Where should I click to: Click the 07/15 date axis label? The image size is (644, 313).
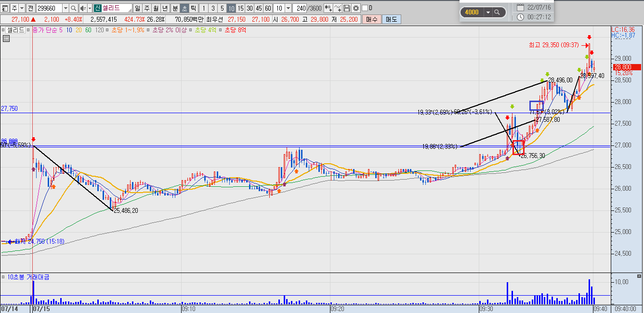(x=41, y=308)
